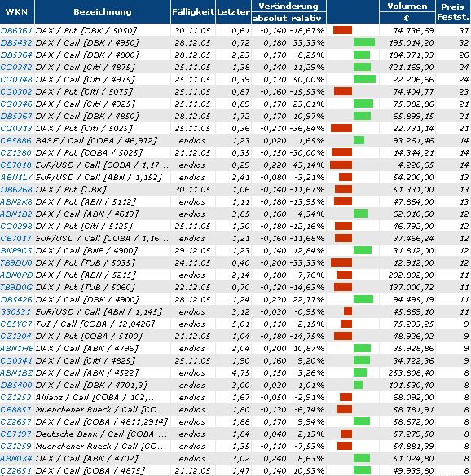Open WKN link ABN0X4
The height and width of the screenshot is (476, 471).
(x=16, y=458)
